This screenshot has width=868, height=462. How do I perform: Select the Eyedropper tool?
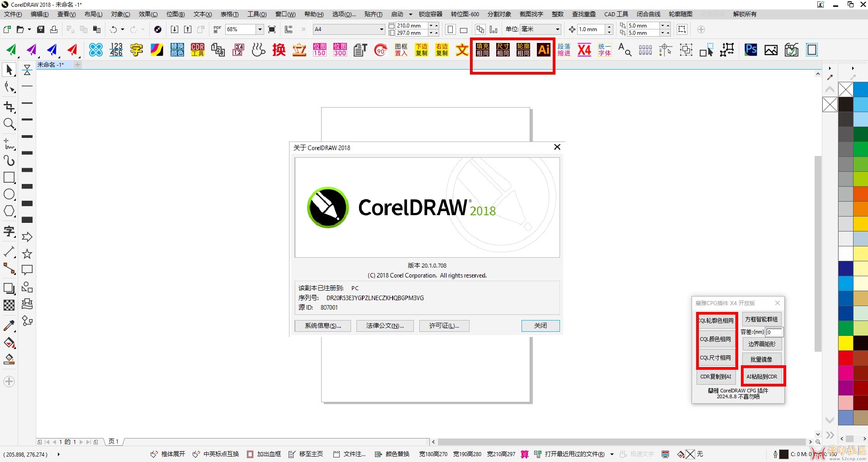tap(9, 325)
